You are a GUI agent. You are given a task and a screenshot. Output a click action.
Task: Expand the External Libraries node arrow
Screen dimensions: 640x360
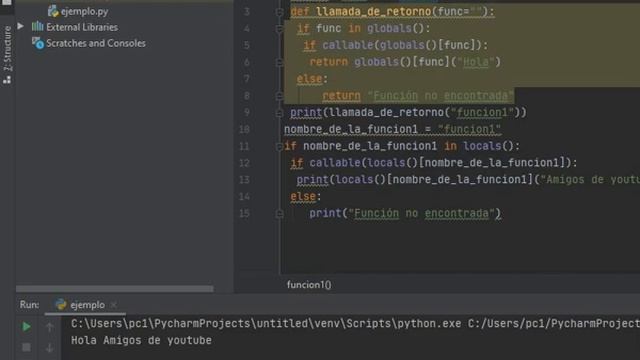[x=20, y=27]
